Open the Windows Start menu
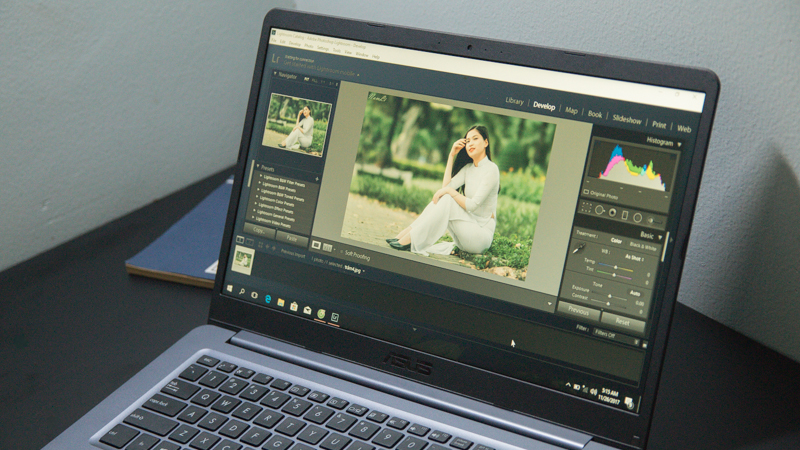 pyautogui.click(x=230, y=288)
